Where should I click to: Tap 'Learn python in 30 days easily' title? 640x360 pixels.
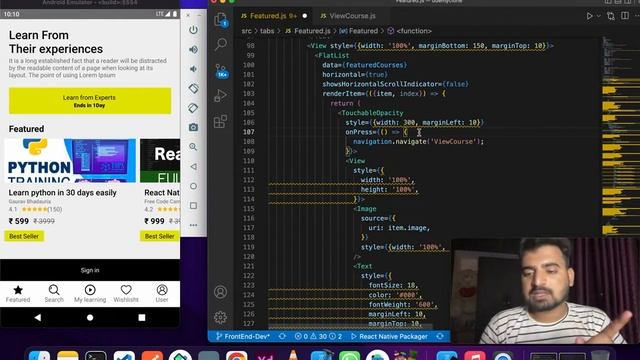(x=62, y=193)
